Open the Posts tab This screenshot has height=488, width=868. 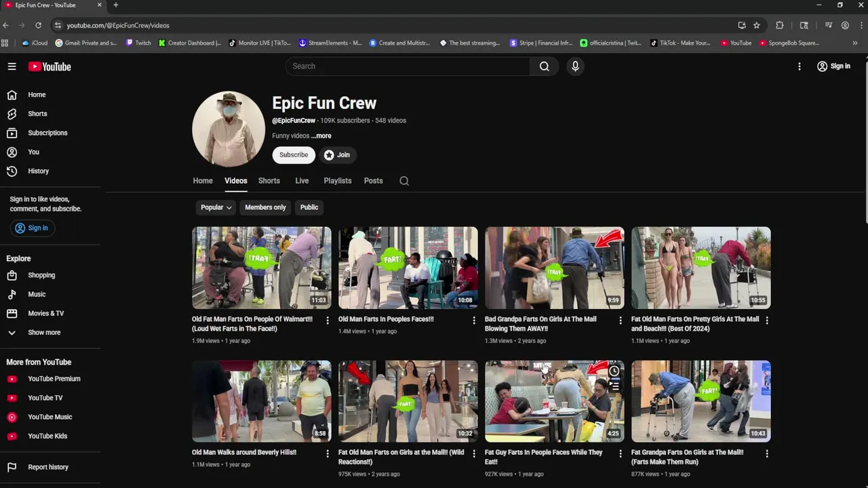tap(374, 181)
